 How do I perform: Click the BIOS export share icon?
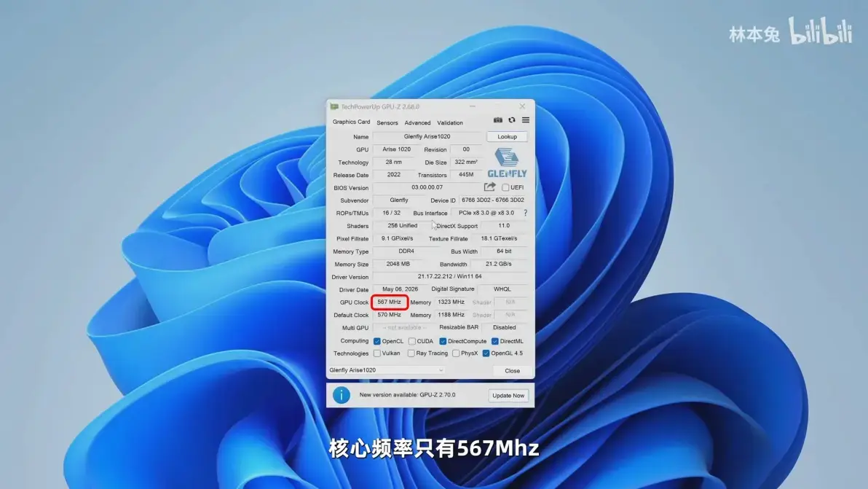(490, 187)
